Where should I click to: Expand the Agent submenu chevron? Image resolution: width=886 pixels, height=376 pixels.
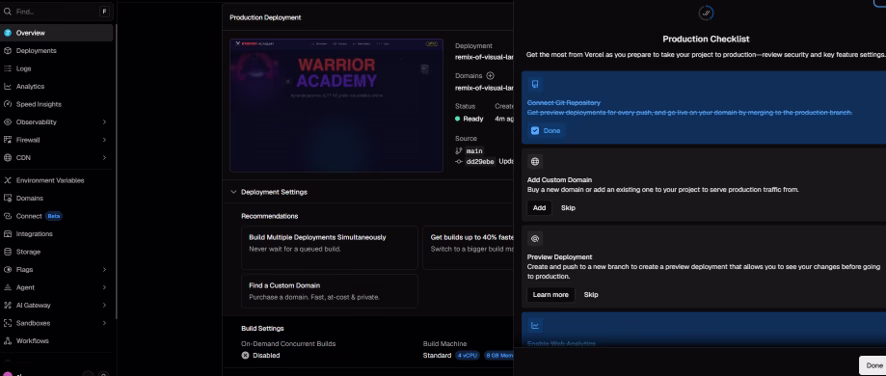(x=105, y=287)
